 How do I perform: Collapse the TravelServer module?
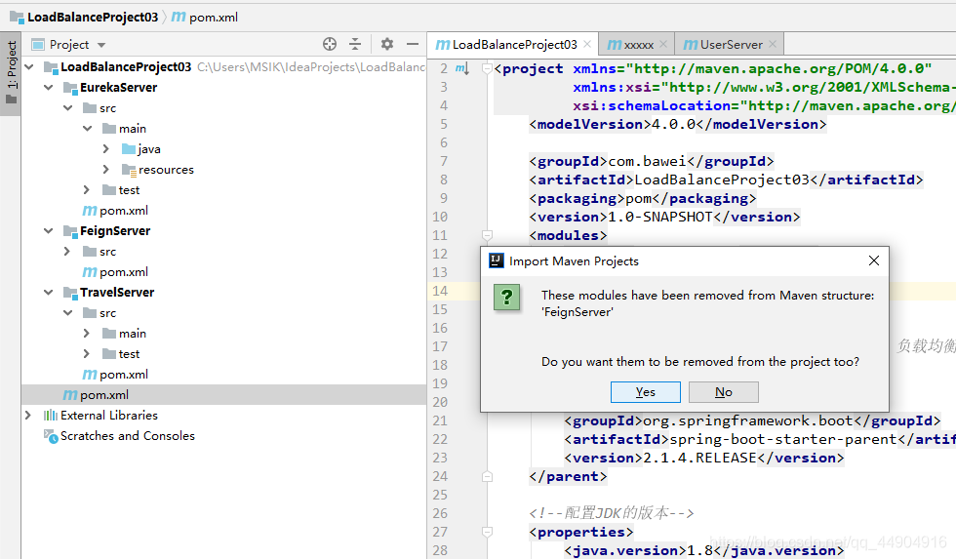coord(48,293)
